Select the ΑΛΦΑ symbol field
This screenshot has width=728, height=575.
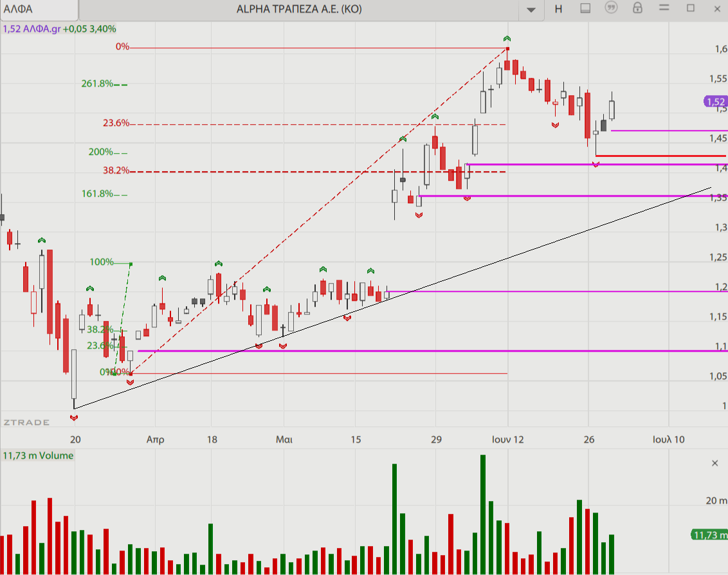(x=39, y=9)
